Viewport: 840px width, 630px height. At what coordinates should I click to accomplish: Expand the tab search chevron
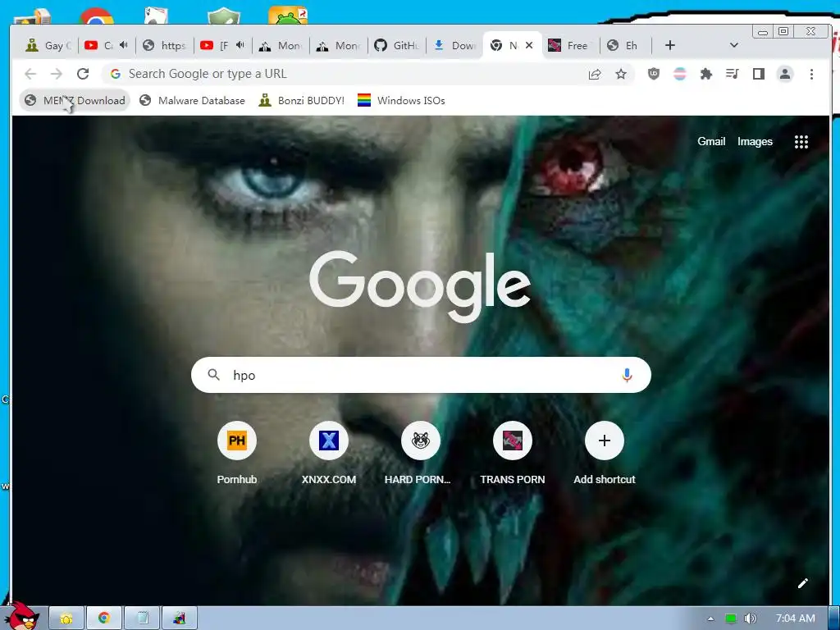tap(734, 46)
